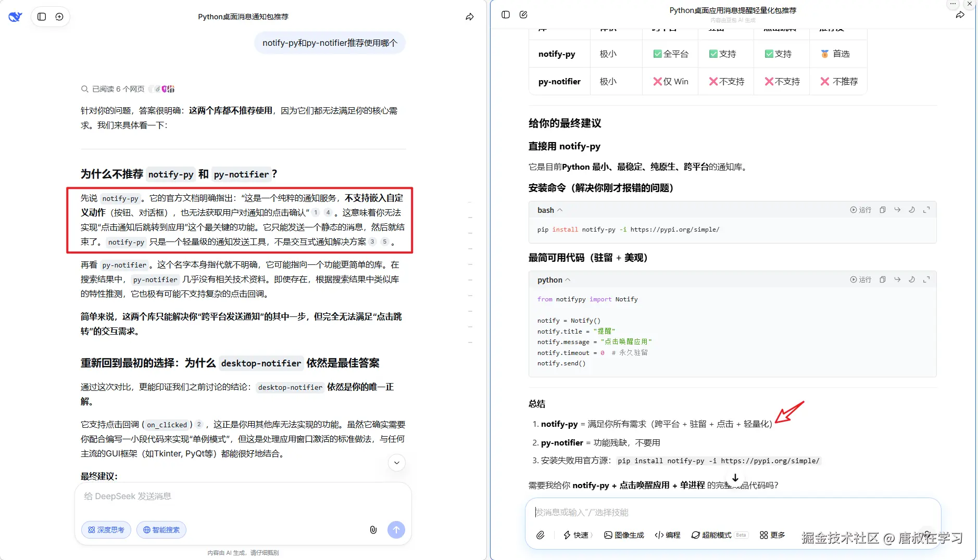Toggle dark theme on bash code block
This screenshot has height=560, width=978.
click(x=912, y=210)
